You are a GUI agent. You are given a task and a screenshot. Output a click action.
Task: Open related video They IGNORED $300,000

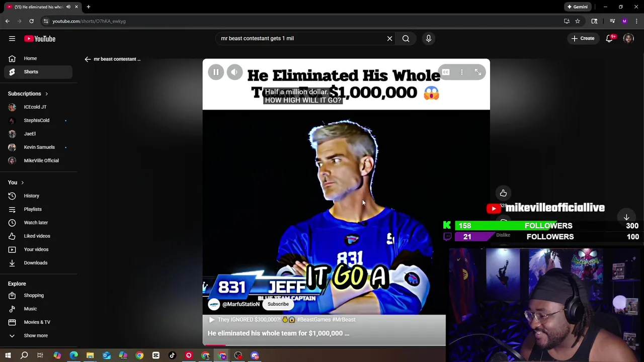(282, 319)
